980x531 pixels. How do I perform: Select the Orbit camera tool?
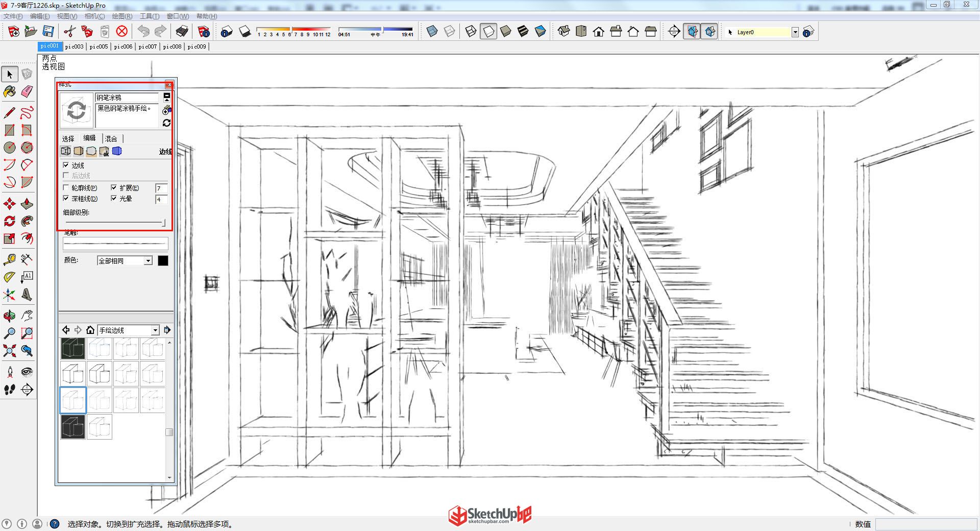pyautogui.click(x=10, y=316)
